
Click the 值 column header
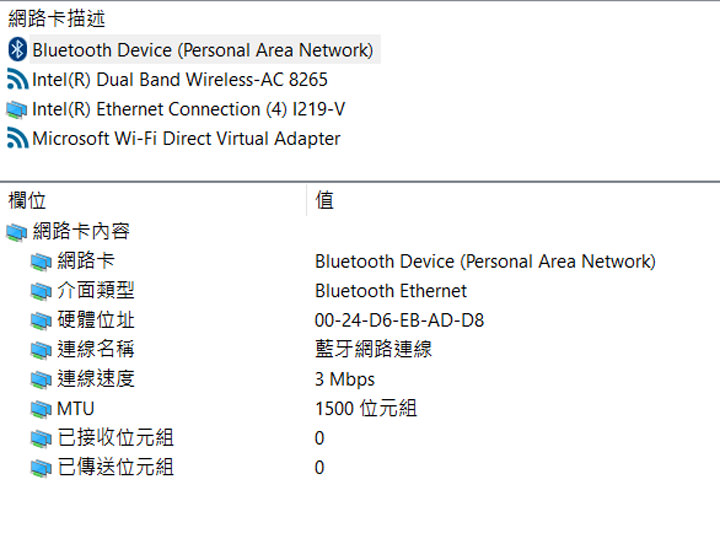pyautogui.click(x=325, y=201)
